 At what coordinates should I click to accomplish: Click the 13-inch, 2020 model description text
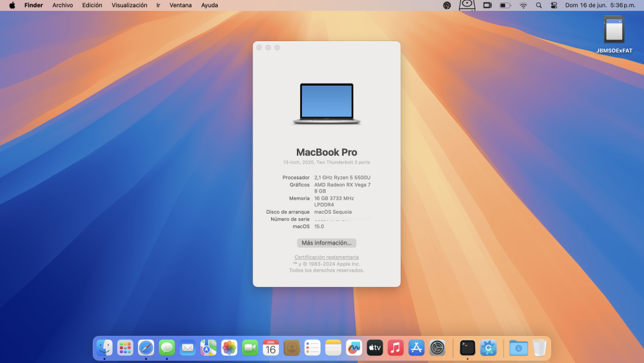(x=327, y=162)
